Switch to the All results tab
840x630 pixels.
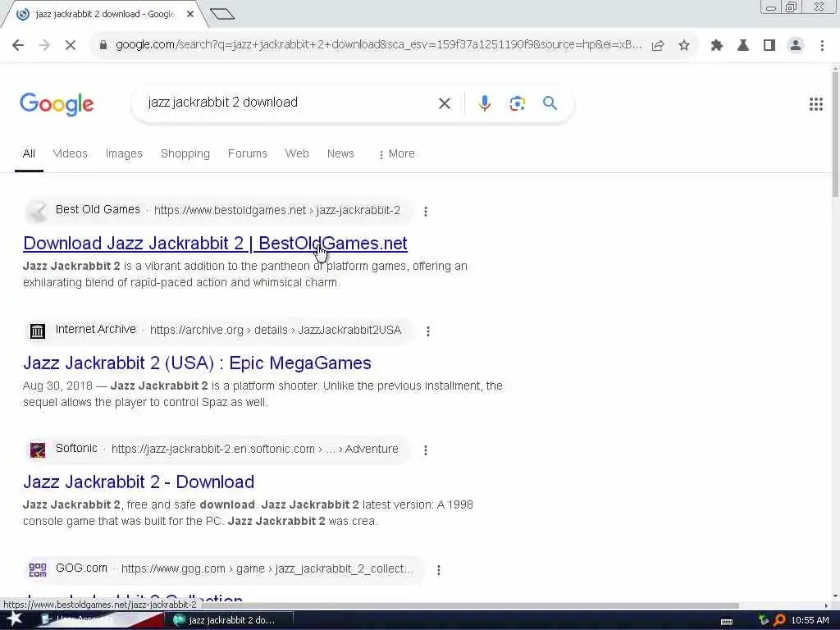coord(29,153)
